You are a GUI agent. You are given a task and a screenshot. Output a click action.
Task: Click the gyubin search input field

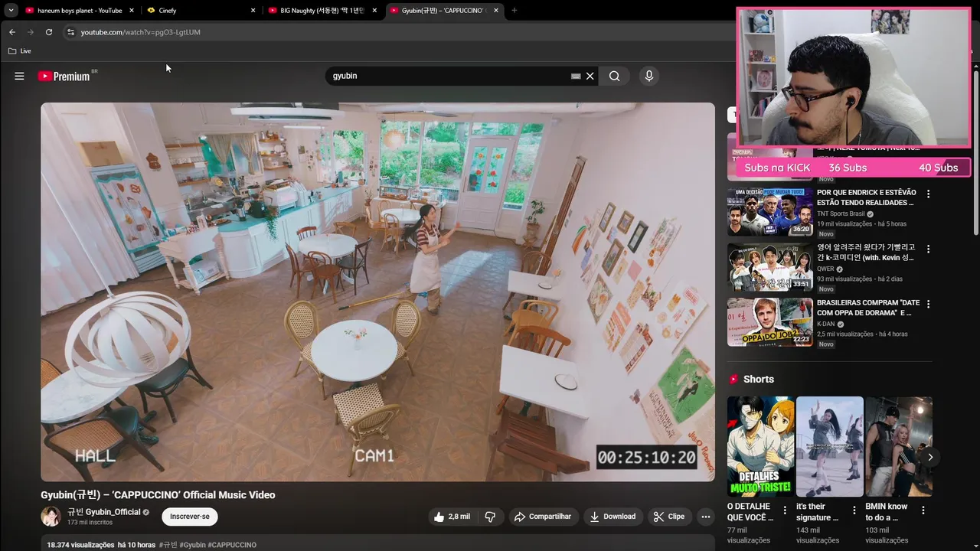point(448,76)
